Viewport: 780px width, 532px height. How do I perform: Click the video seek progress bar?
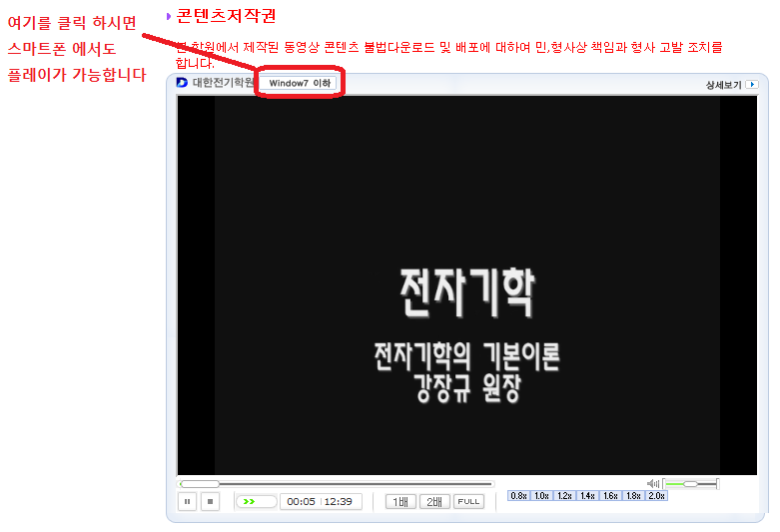click(x=337, y=484)
